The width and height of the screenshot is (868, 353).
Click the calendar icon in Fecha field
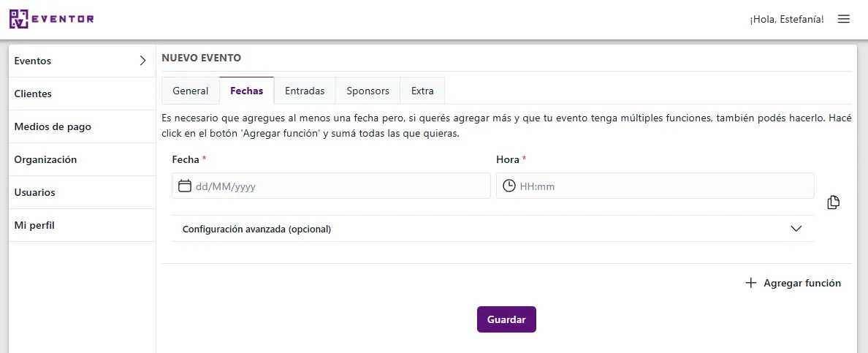[185, 186]
